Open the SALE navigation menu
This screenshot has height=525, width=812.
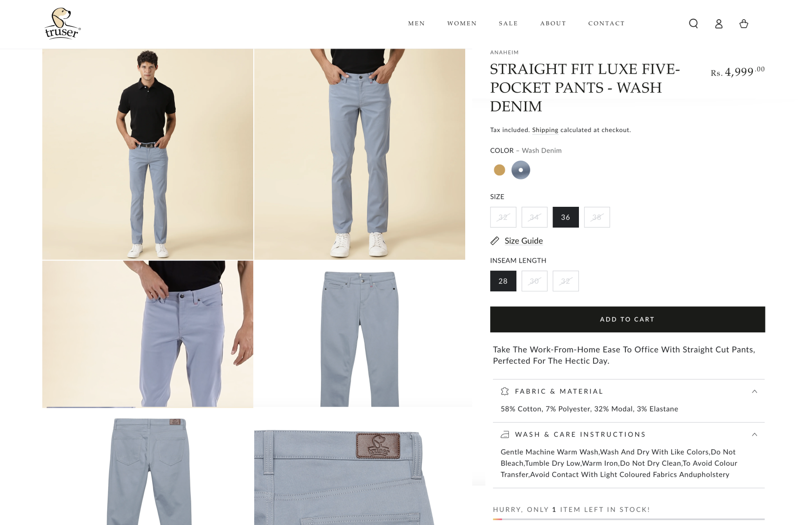(508, 24)
